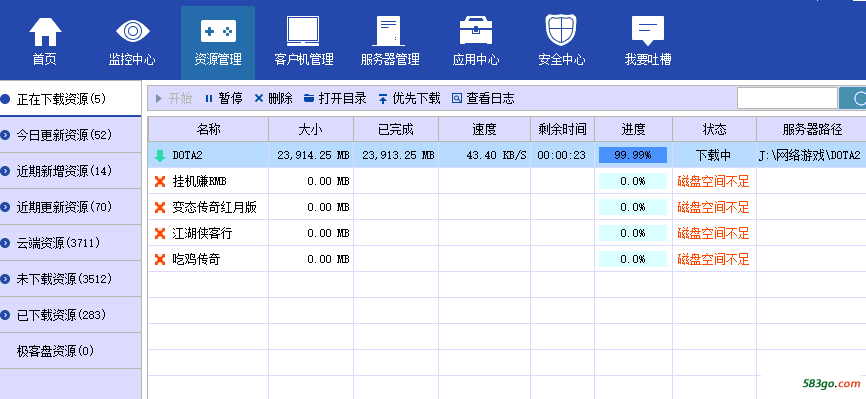866x399 pixels.
Task: Open 监控中心 eye icon
Action: click(x=133, y=30)
